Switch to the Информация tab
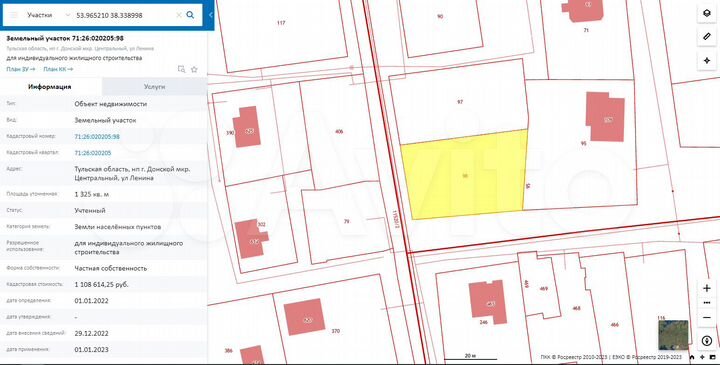The height and width of the screenshot is (365, 720). click(x=50, y=86)
